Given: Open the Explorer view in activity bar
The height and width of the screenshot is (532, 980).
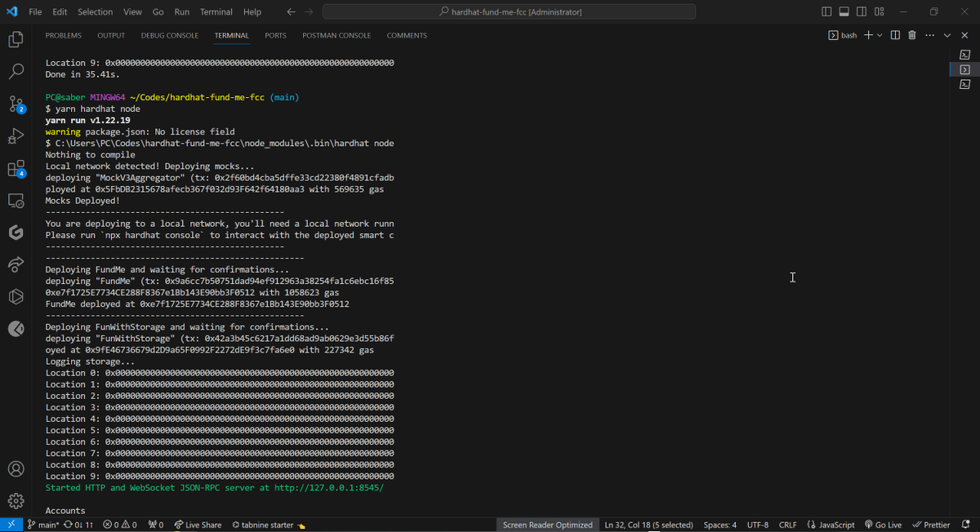Looking at the screenshot, I should click(16, 39).
